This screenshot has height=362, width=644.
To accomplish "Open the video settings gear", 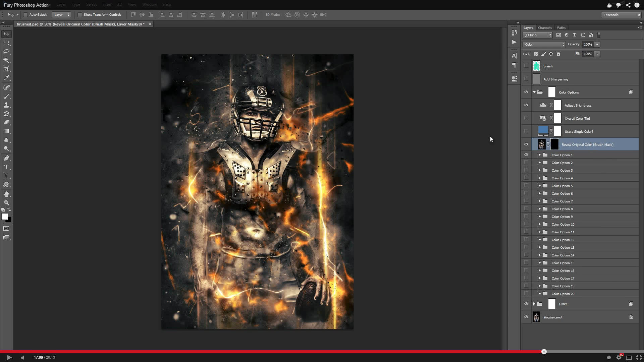I will coord(619,357).
